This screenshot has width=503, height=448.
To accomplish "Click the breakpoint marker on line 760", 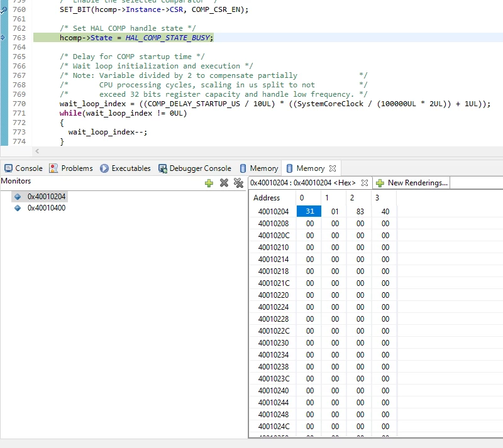I will point(4,9).
